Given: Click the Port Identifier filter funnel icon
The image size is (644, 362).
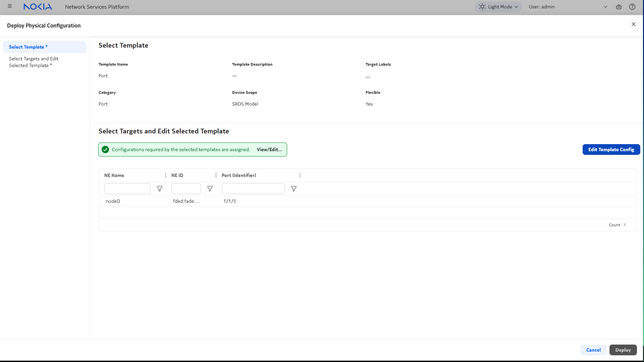Looking at the screenshot, I should [294, 189].
